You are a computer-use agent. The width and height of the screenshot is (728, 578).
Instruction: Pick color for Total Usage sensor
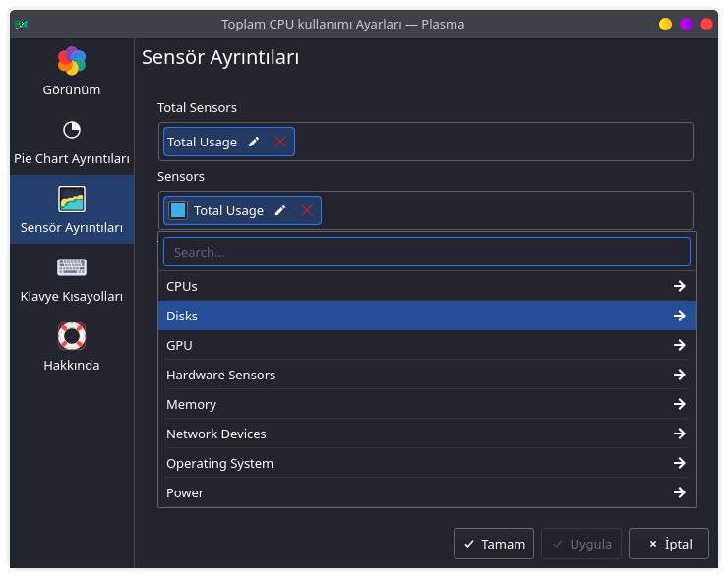pos(178,210)
